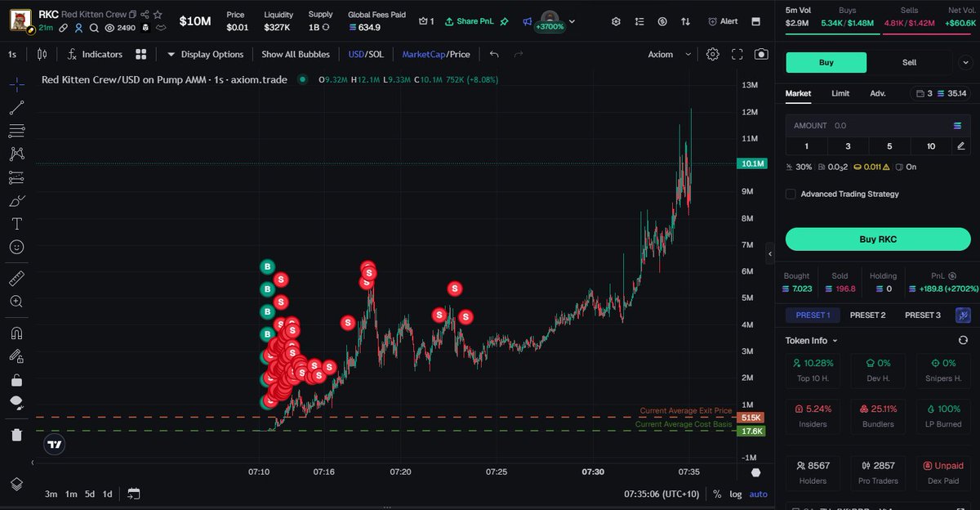The width and height of the screenshot is (980, 510).
Task: Take a chart snapshot with camera icon
Action: click(x=761, y=54)
